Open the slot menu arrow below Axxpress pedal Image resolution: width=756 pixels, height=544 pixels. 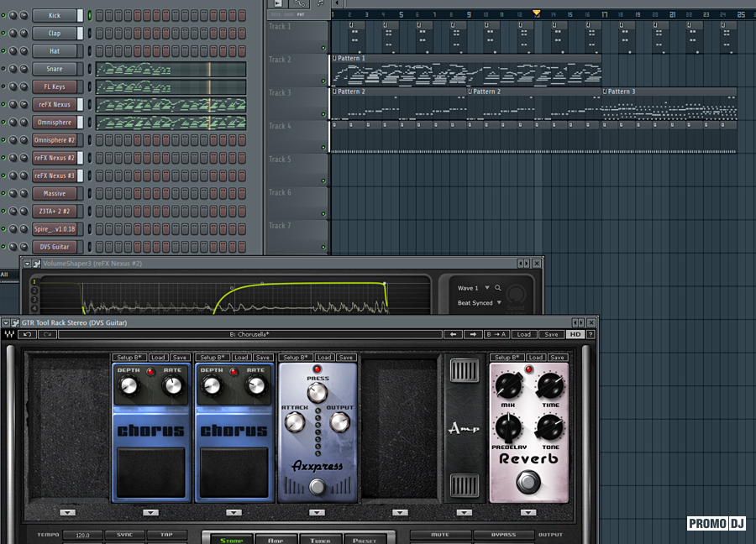(x=317, y=512)
